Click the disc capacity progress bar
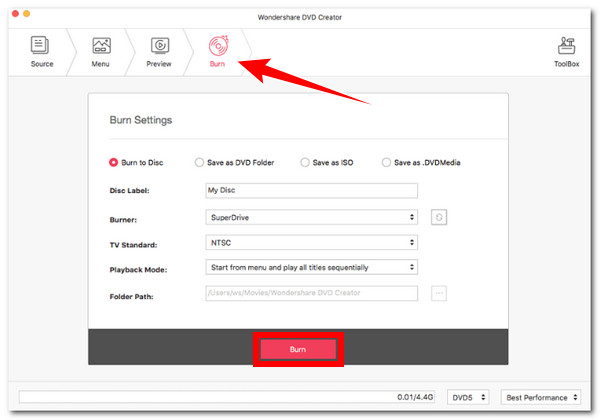This screenshot has width=600, height=420. tap(227, 397)
